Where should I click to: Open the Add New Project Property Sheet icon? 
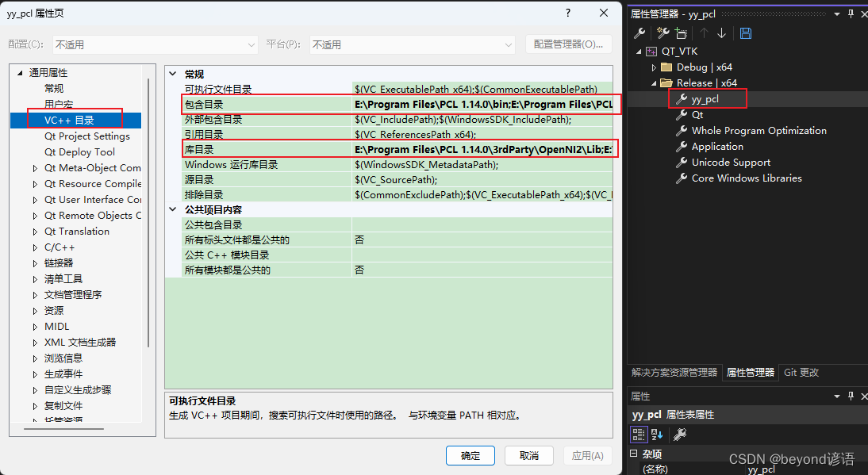pyautogui.click(x=663, y=33)
